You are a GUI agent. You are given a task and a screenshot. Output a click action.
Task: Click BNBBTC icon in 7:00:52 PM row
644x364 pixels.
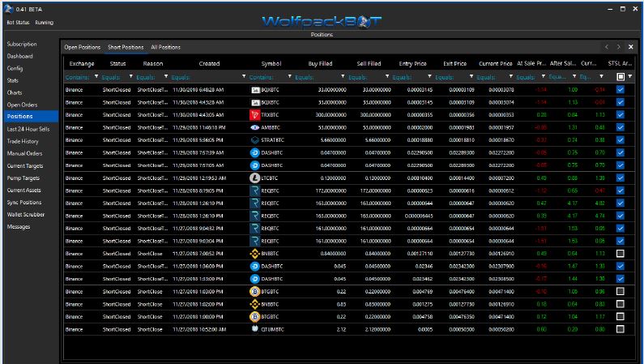coord(254,254)
